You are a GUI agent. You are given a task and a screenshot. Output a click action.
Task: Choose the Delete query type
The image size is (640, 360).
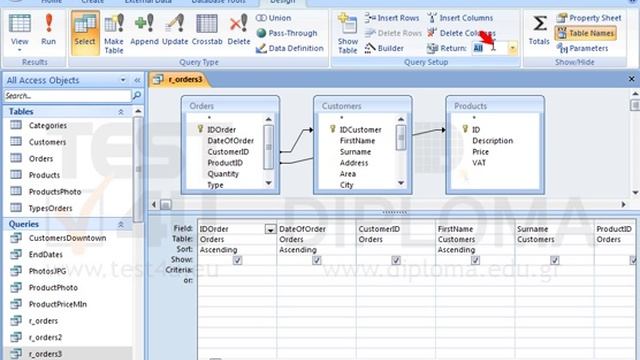click(x=239, y=29)
